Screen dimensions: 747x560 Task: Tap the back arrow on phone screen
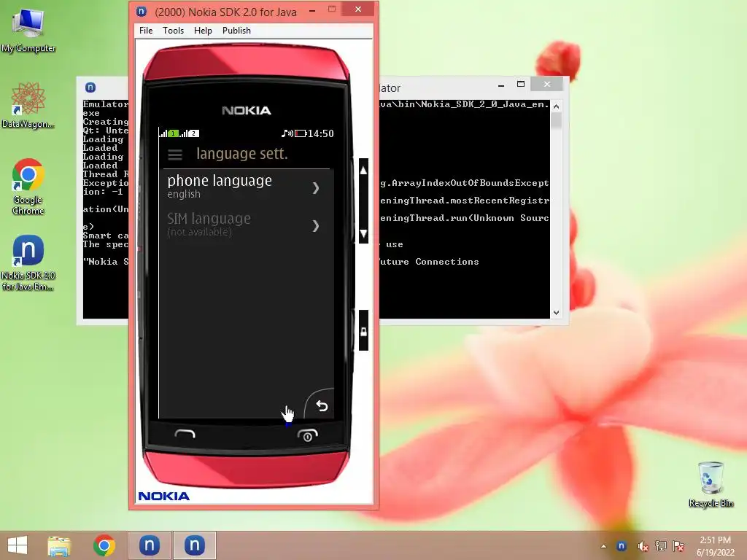322,405
